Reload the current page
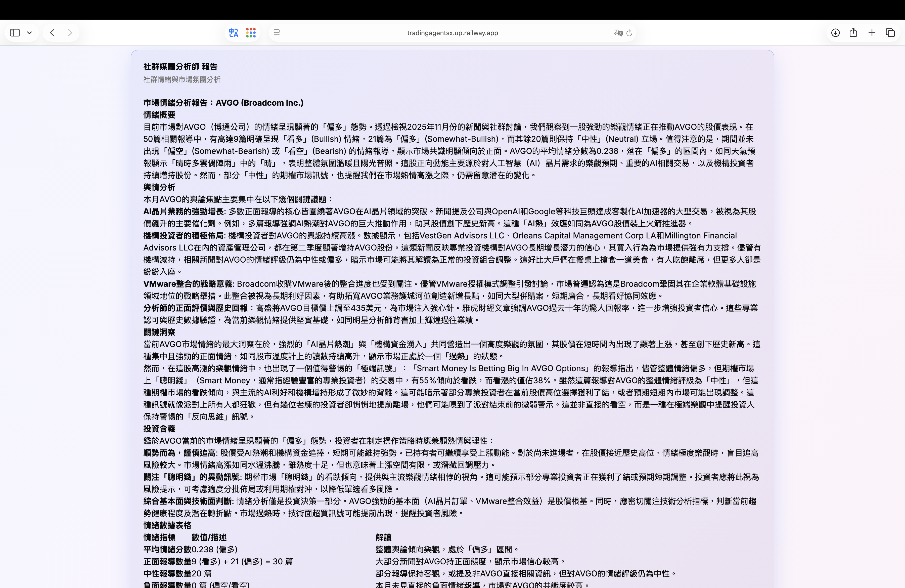The width and height of the screenshot is (905, 588). click(x=629, y=33)
